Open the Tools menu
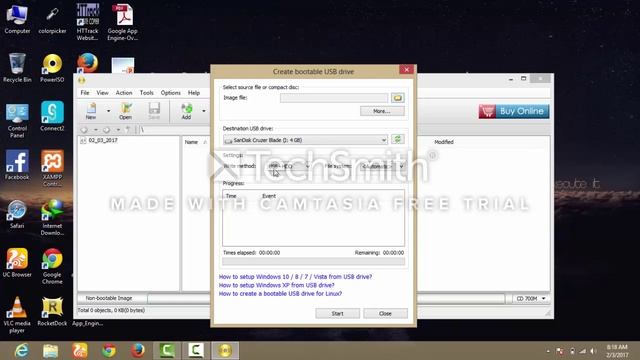Image resolution: width=640 pixels, height=360 pixels. [x=147, y=93]
